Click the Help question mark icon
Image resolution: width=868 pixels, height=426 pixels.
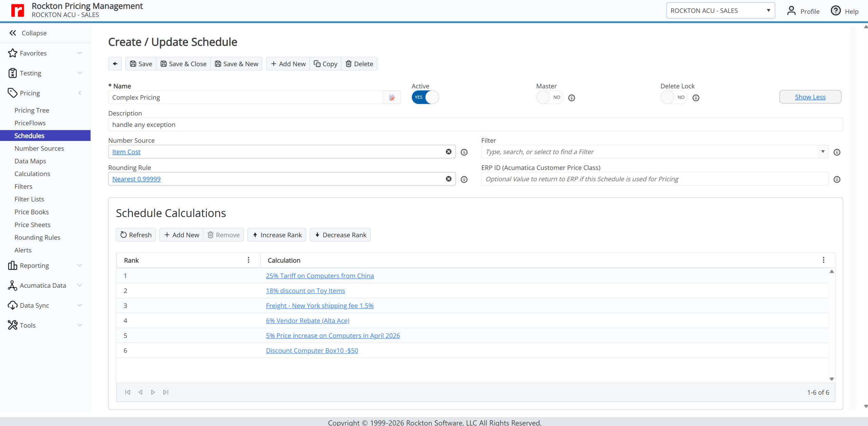pos(836,11)
